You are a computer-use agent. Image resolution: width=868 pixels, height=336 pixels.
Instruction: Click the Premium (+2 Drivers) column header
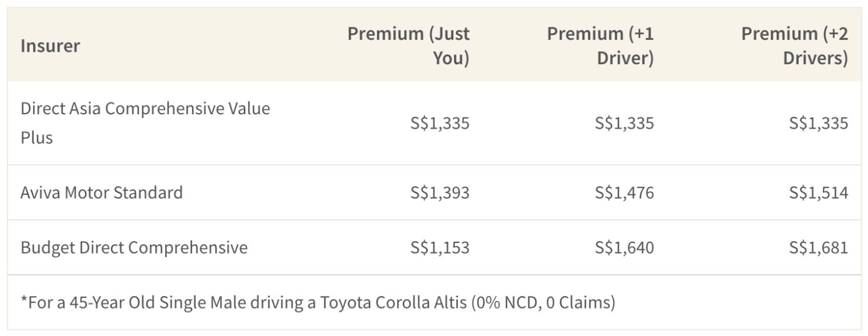794,46
